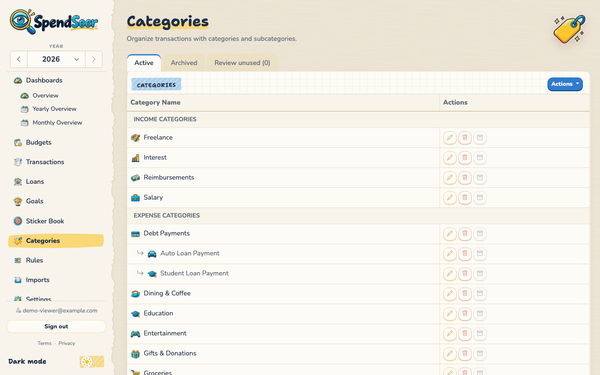The image size is (600, 375).
Task: Edit the Freelance category
Action: 450,138
